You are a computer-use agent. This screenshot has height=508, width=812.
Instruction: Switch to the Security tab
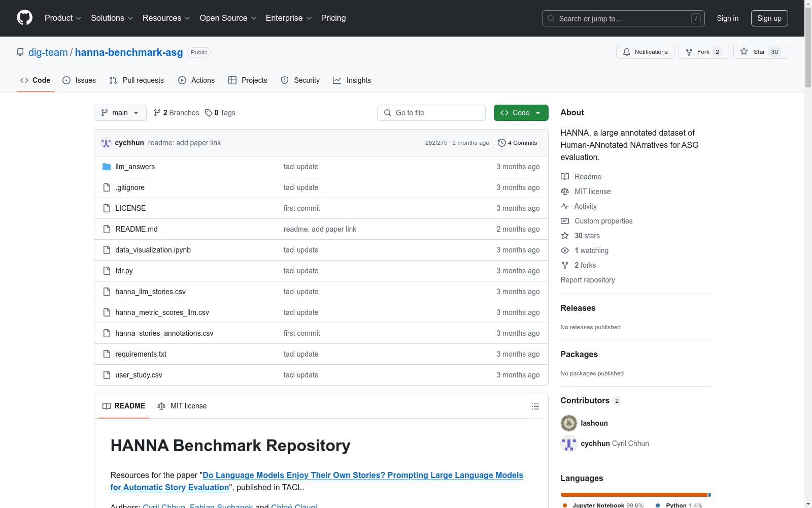click(x=300, y=80)
